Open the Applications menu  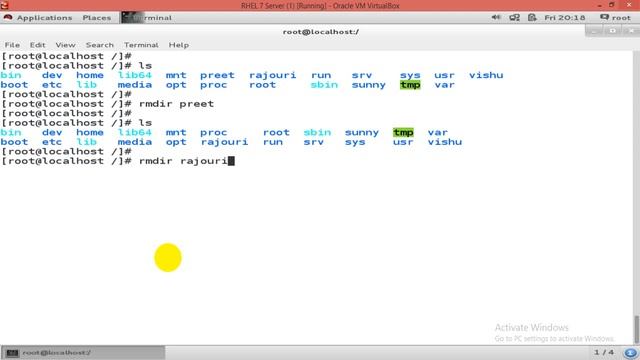click(44, 18)
